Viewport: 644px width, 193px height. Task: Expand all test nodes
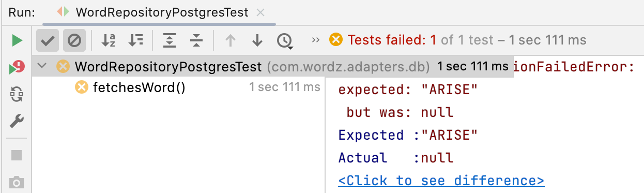[170, 40]
